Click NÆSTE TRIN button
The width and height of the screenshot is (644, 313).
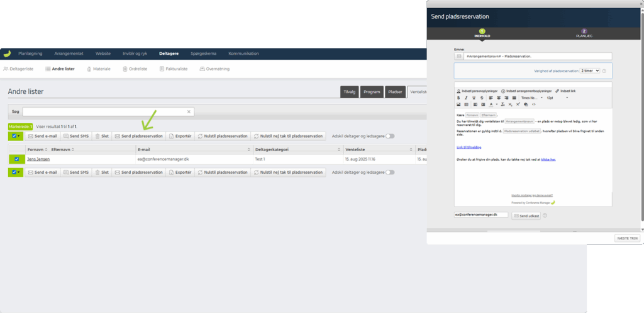tap(627, 239)
